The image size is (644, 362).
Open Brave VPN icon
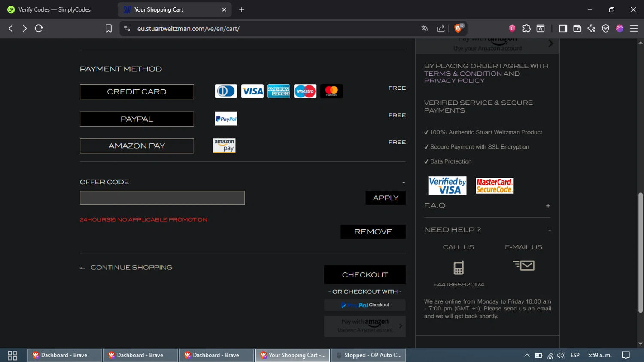605,28
